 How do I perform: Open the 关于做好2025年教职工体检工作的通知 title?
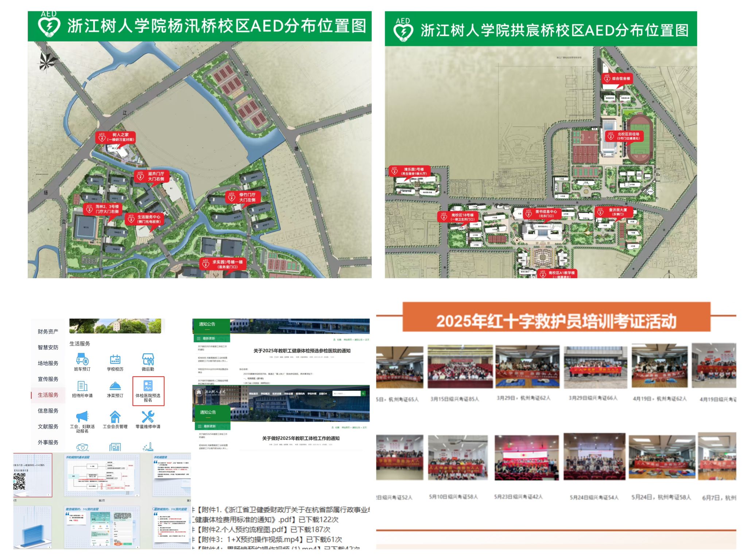[x=301, y=438]
